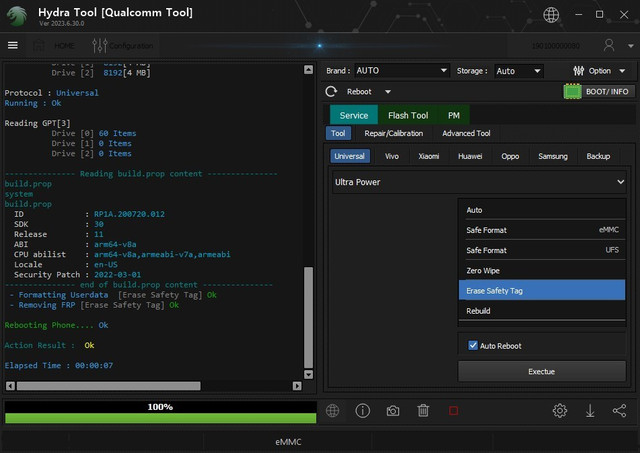The height and width of the screenshot is (453, 640).
Task: Click the Option sliders icon
Action: click(578, 71)
